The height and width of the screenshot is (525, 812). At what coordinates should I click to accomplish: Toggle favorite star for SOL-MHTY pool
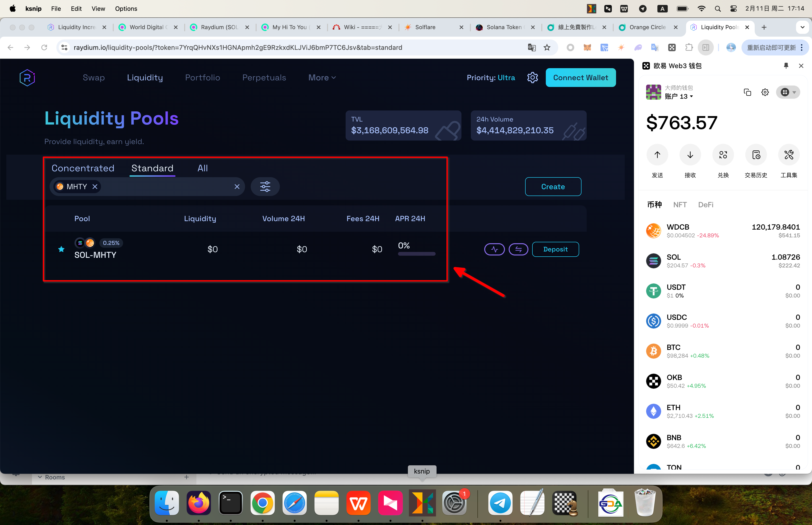(x=61, y=249)
